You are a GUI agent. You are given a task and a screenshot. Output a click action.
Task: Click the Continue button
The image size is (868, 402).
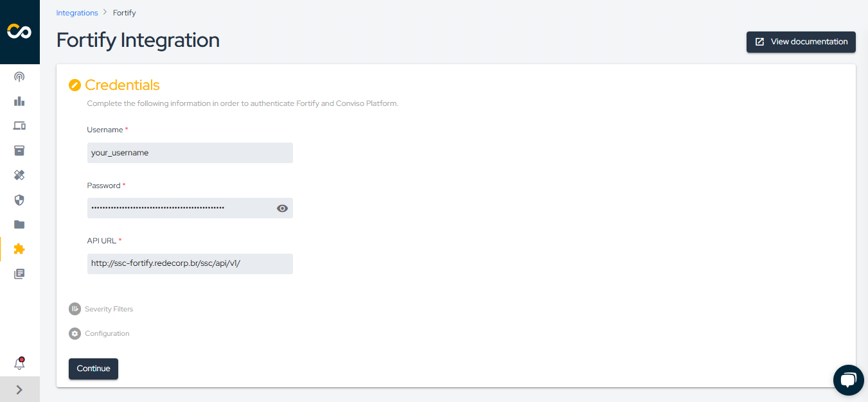coord(93,369)
